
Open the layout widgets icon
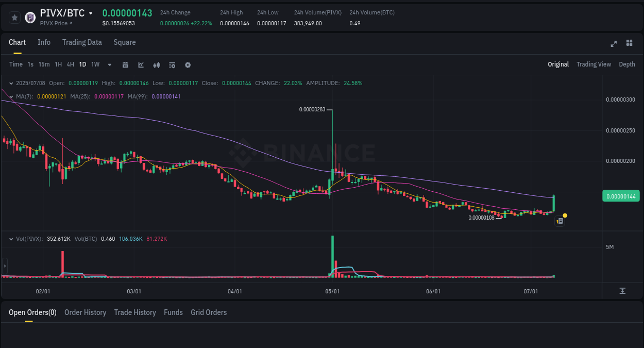pos(629,43)
